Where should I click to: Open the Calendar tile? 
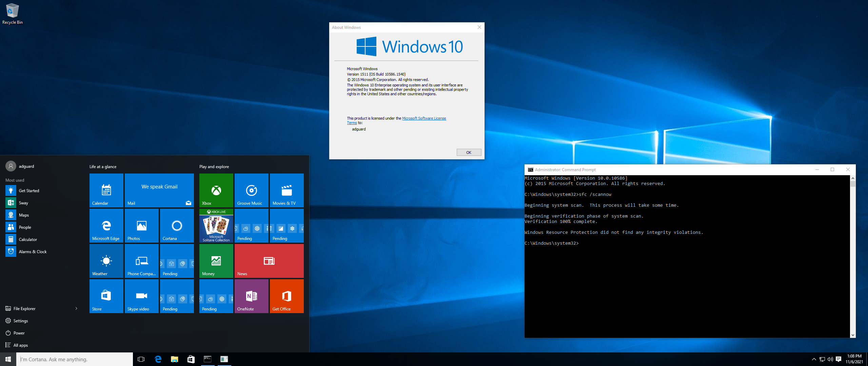pos(106,190)
